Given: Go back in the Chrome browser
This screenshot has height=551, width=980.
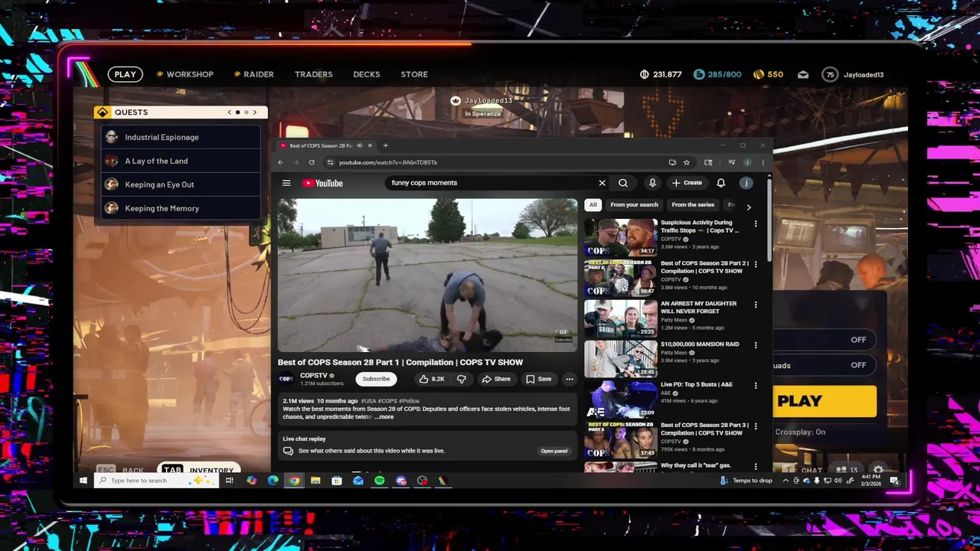Looking at the screenshot, I should (x=280, y=162).
